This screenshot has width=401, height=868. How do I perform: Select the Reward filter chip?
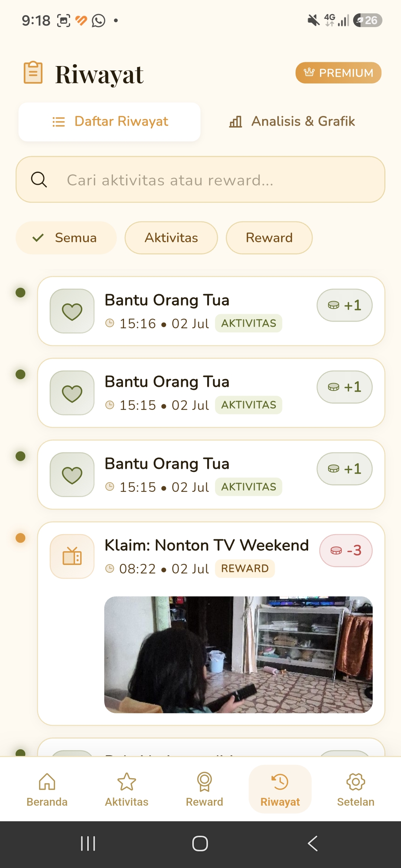point(269,238)
